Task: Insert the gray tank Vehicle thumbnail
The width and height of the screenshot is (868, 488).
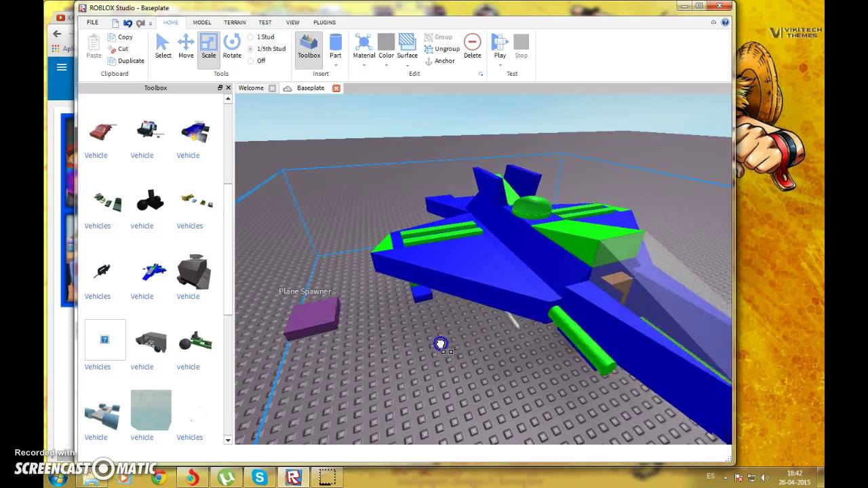Action: click(x=193, y=272)
